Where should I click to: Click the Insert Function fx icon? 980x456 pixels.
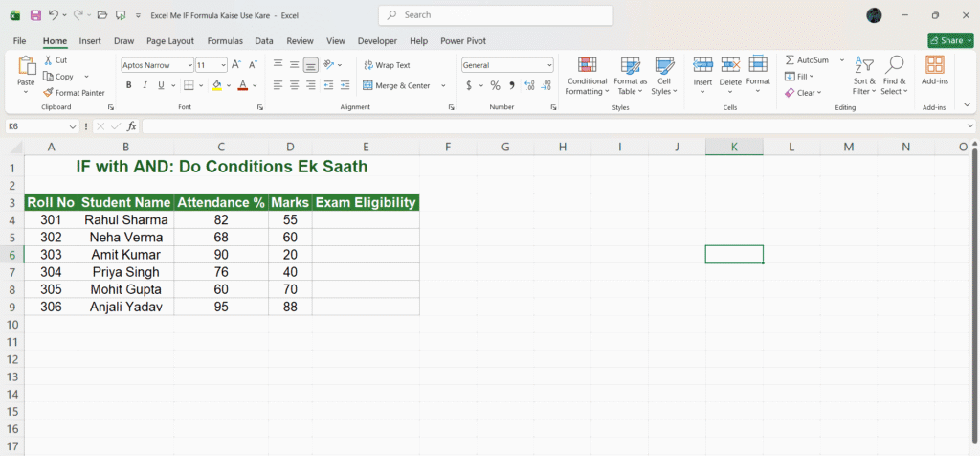132,126
